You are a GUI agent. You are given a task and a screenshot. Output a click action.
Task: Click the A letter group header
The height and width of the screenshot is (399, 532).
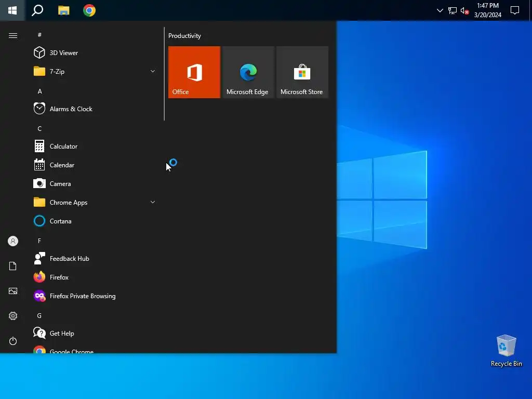pos(39,91)
